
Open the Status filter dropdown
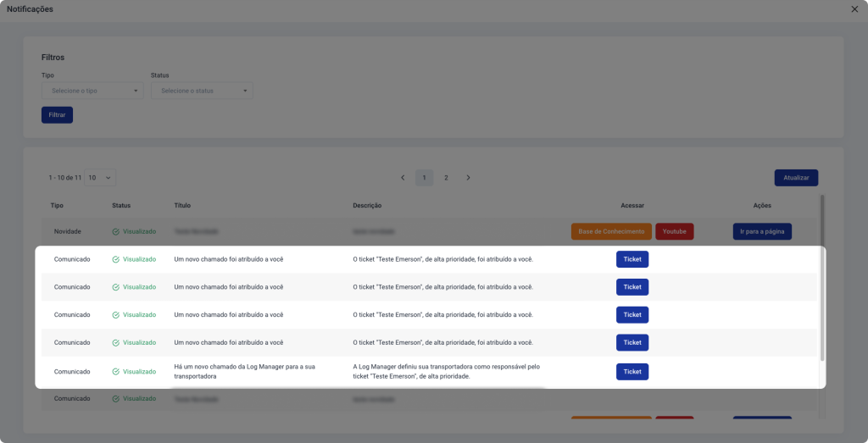coord(202,91)
